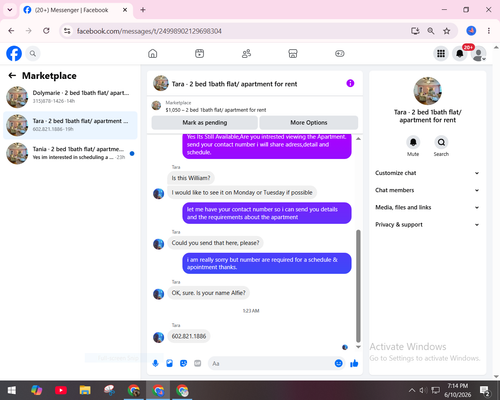
Task: Click the back arrow beside Marketplace
Action: tap(12, 76)
